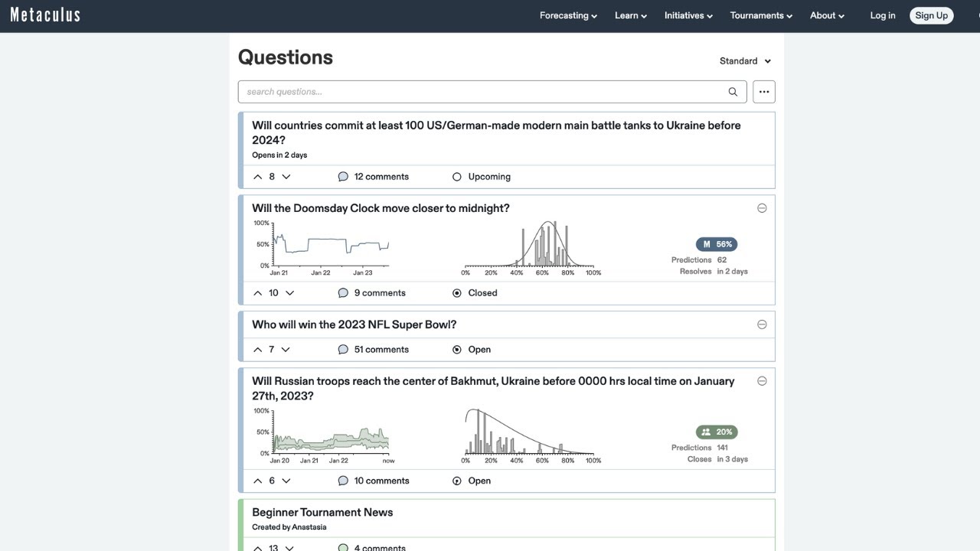Click Closed status icon on Doomsday question

point(457,293)
